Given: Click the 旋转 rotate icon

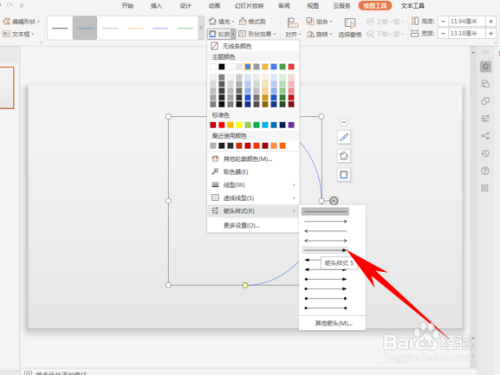Looking at the screenshot, I should [310, 34].
